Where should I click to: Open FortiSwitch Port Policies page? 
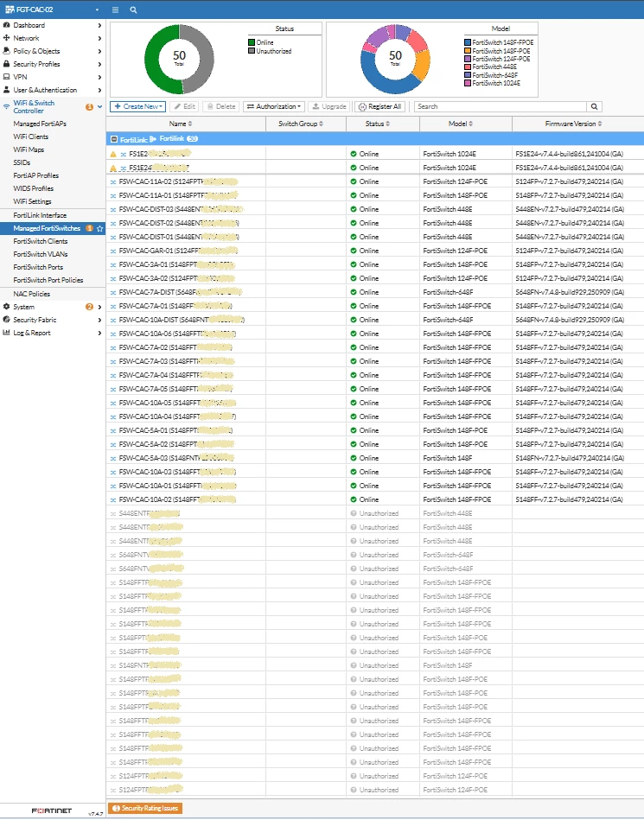pos(48,280)
